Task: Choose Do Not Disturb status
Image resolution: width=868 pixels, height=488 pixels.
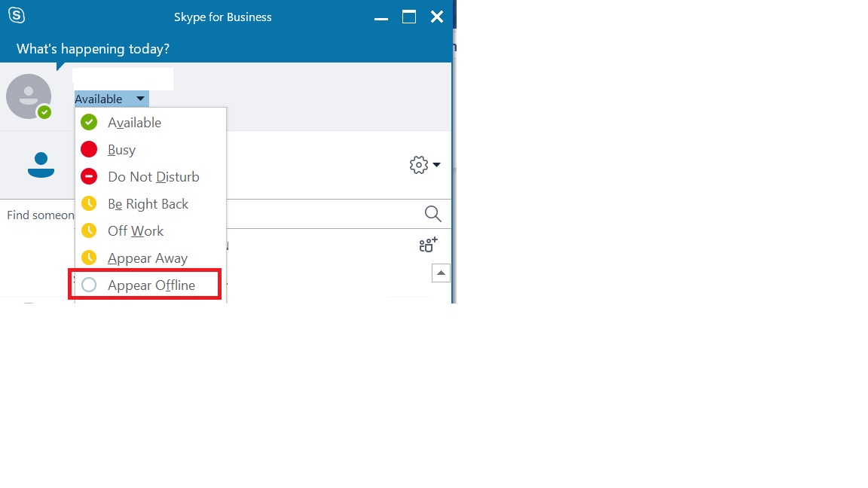Action: (153, 177)
